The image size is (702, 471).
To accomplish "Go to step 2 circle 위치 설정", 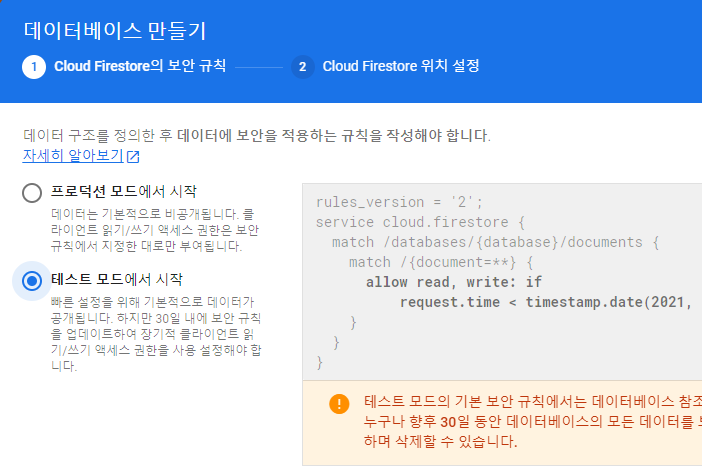I will [x=303, y=67].
